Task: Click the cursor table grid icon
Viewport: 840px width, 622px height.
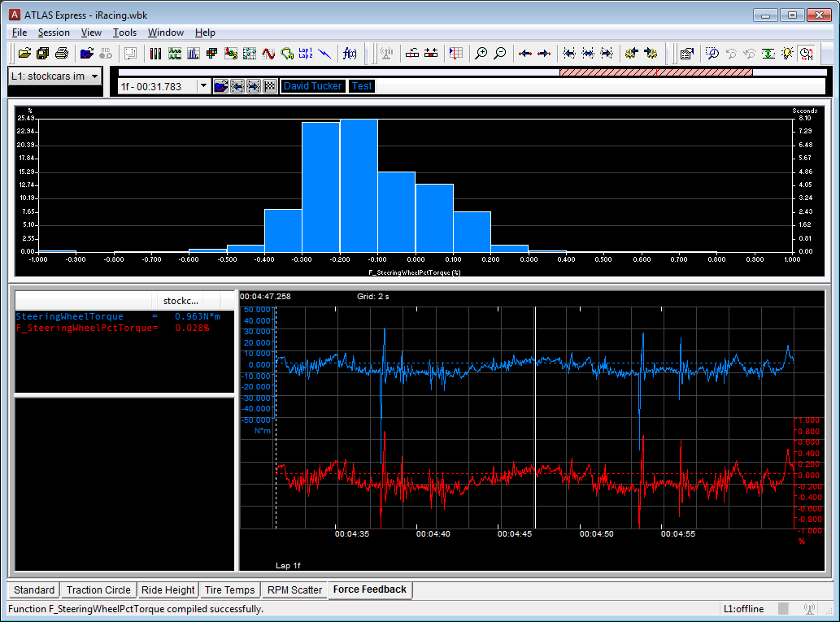Action: [x=456, y=53]
